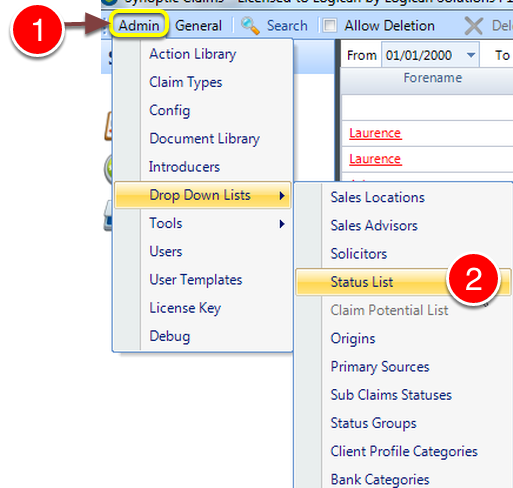Select Action Library menu item

click(203, 54)
